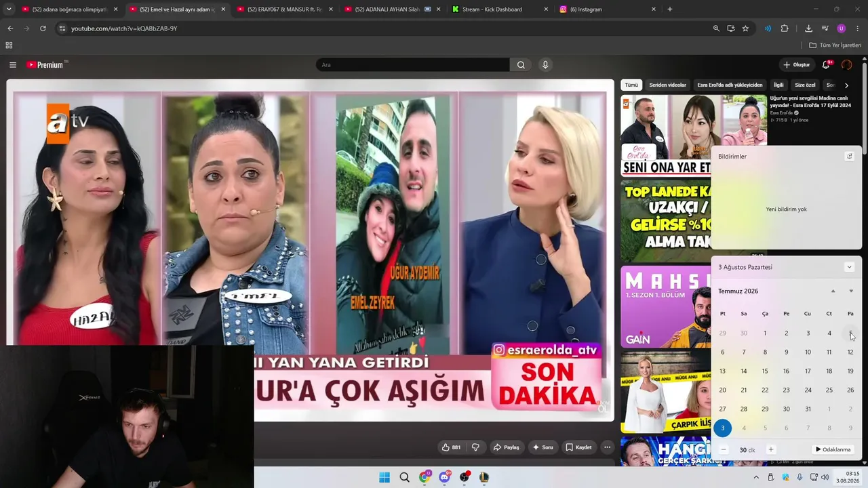The height and width of the screenshot is (488, 868).
Task: Open media controls icon in Chrome toolbar
Action: [825, 28]
